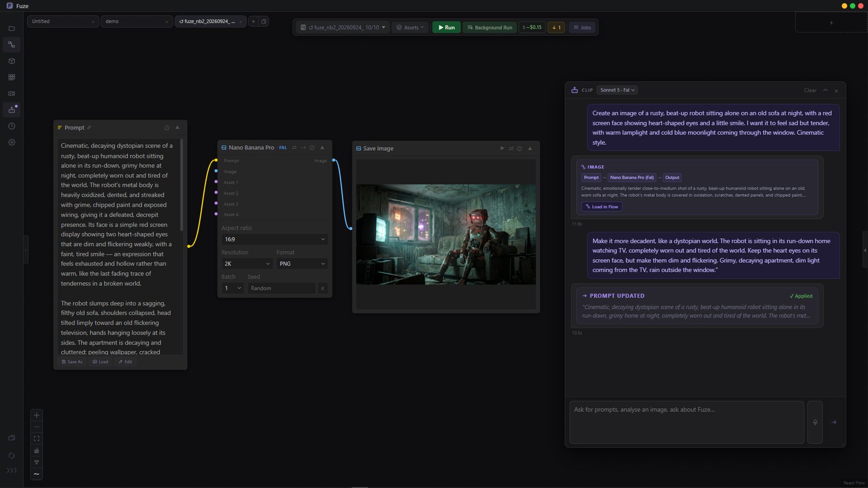Open the Format PNG dropdown

point(302,264)
